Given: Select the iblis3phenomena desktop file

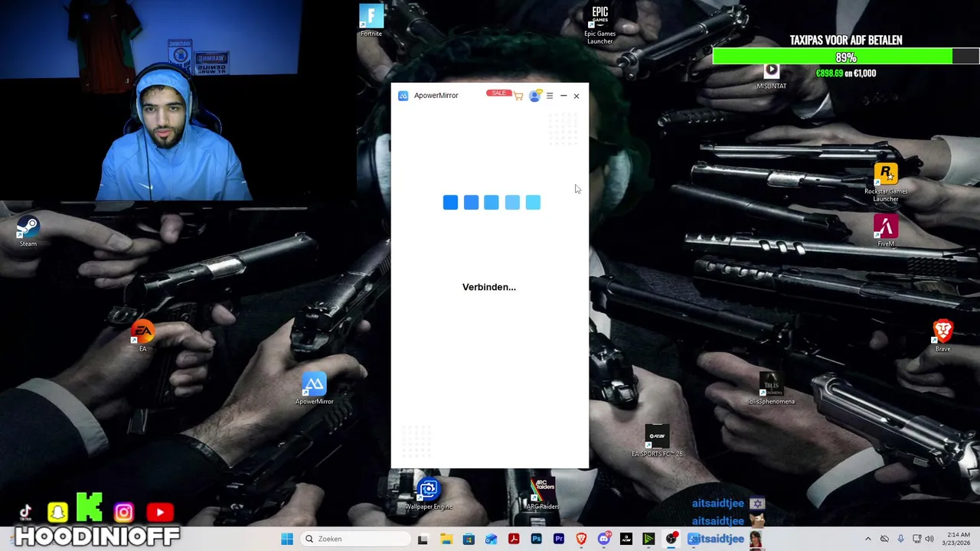Looking at the screenshot, I should [771, 389].
